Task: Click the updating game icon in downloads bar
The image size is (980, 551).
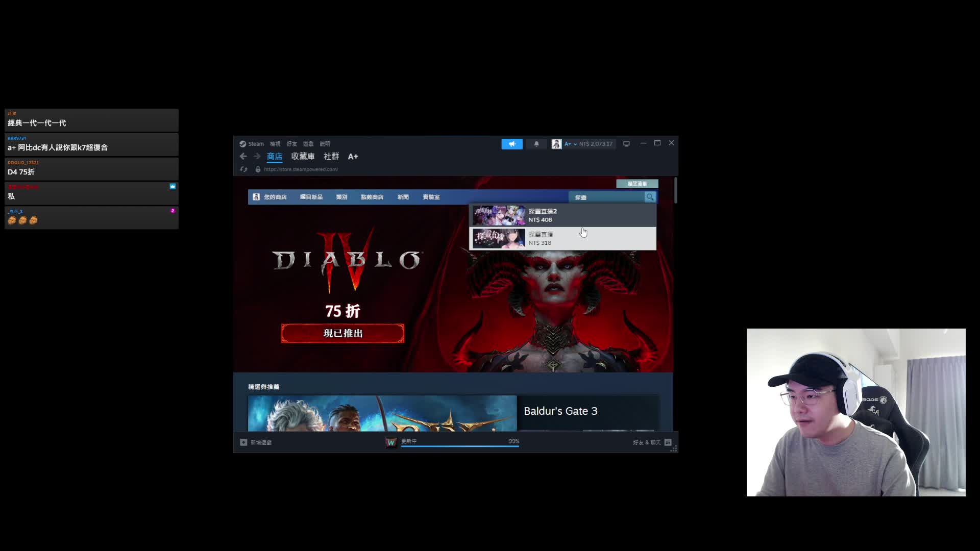Action: (x=391, y=442)
